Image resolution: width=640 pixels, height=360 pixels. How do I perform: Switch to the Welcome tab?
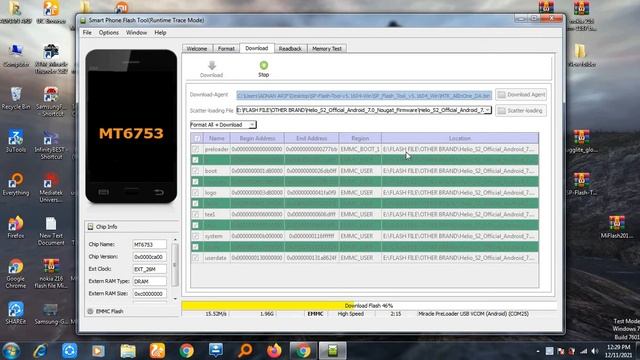(x=197, y=49)
